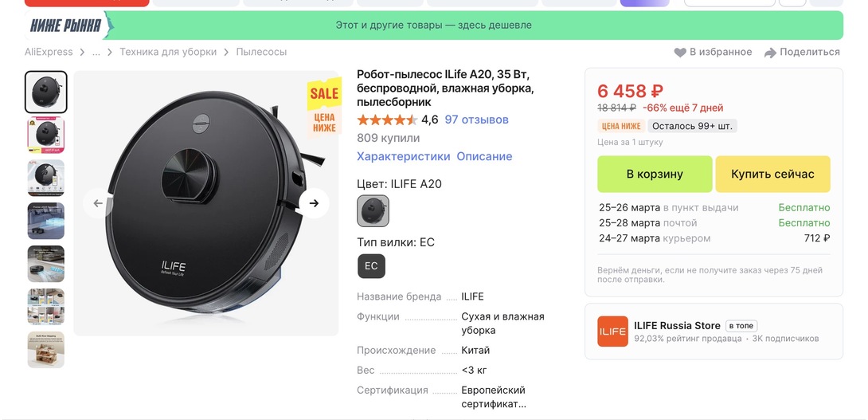This screenshot has height=420, width=868.
Task: Expand the collapsed breadcrumb ellipsis
Action: 96,52
